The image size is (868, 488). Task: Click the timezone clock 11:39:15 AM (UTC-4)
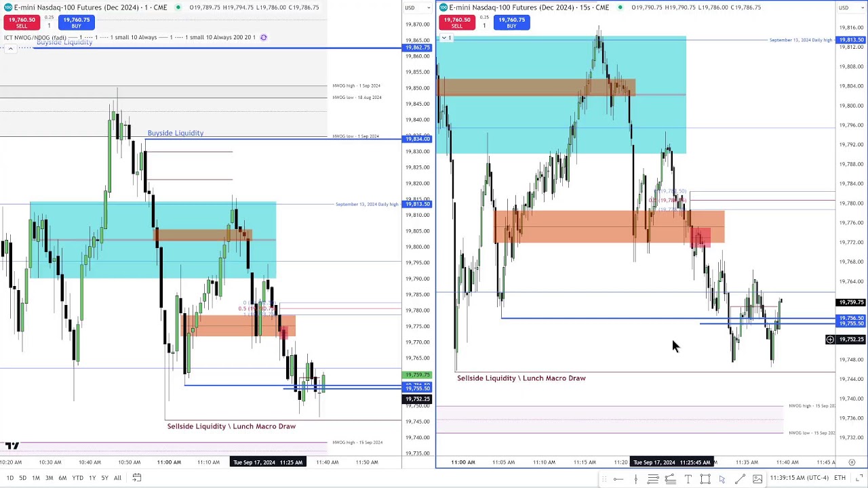(x=798, y=478)
